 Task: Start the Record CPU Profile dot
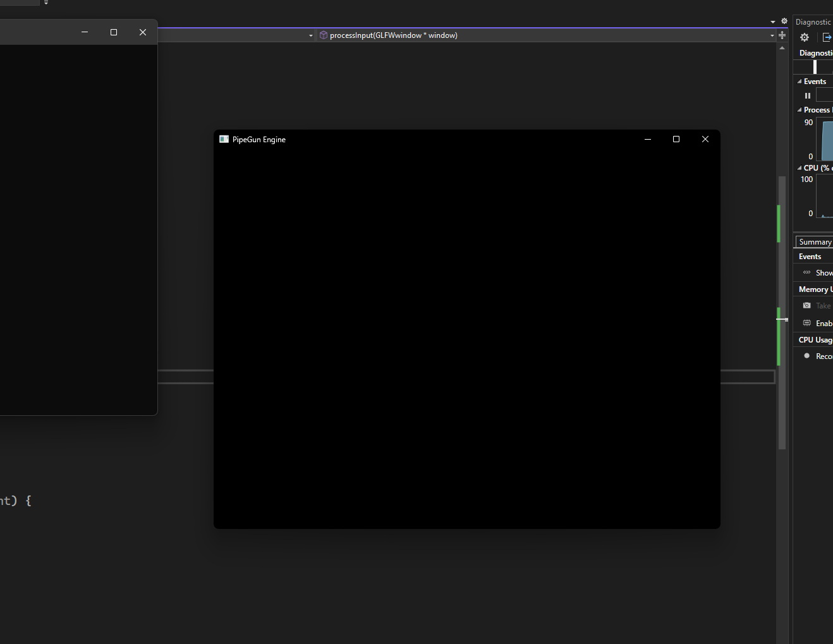tap(806, 356)
